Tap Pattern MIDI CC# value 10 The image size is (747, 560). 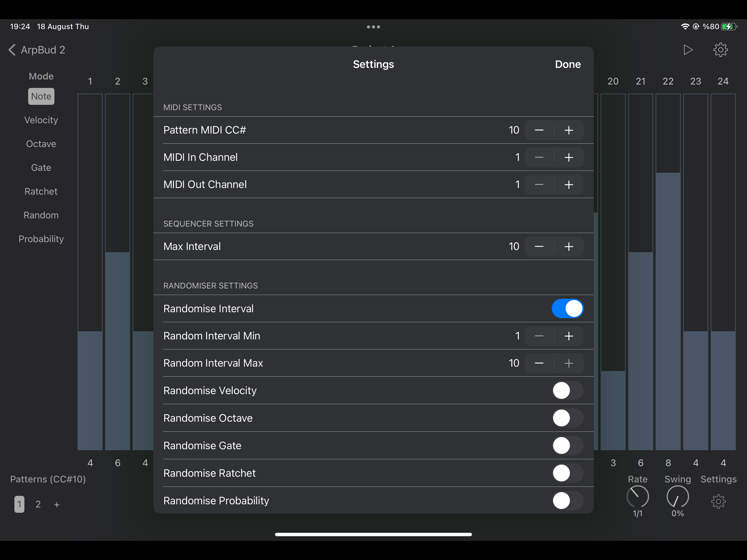[x=514, y=130]
